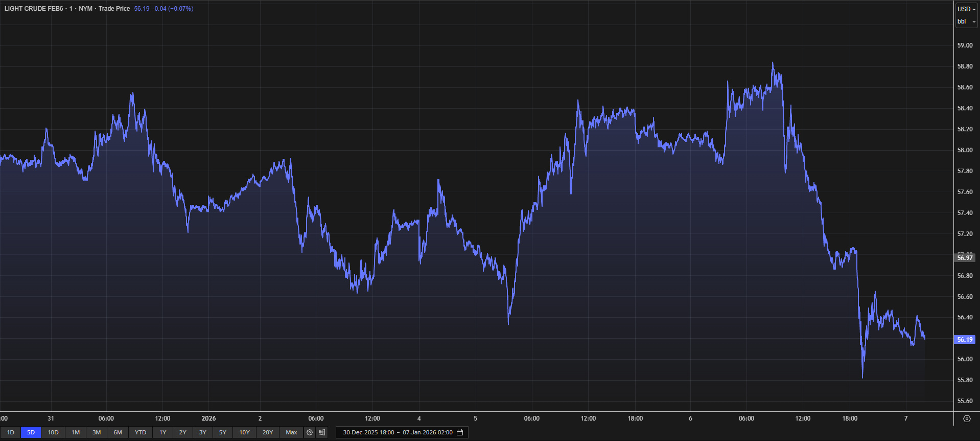Switch to the 3Y range
980x441 pixels.
pos(203,432)
